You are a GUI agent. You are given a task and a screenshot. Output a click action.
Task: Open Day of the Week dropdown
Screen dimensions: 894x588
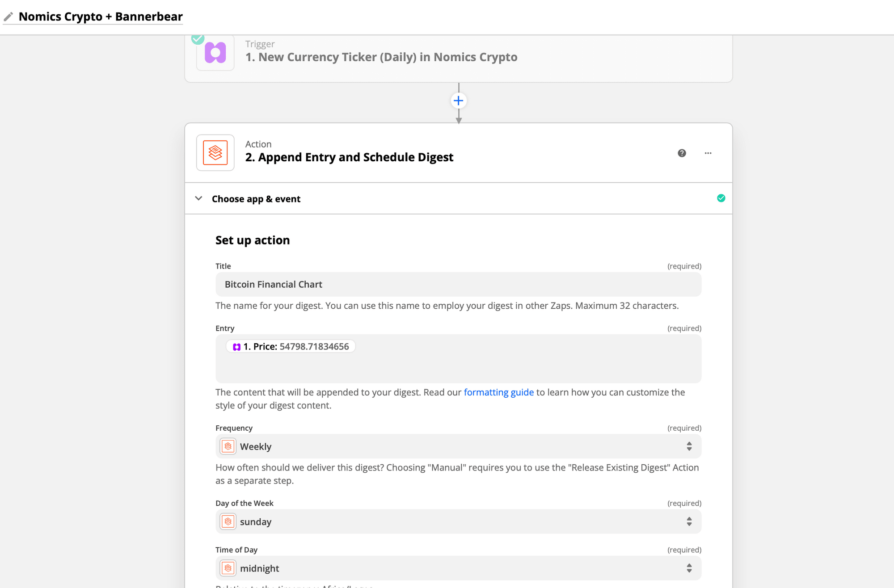pos(458,521)
